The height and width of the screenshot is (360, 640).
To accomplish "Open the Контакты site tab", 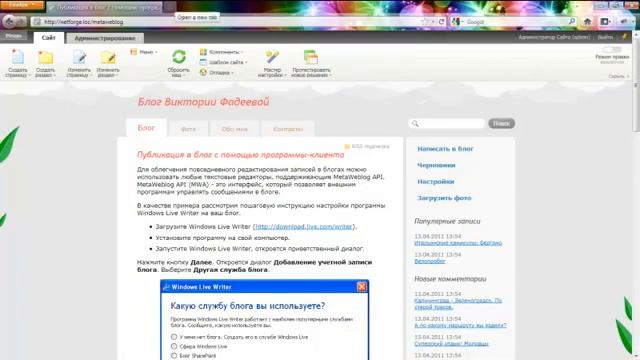I will tap(288, 129).
